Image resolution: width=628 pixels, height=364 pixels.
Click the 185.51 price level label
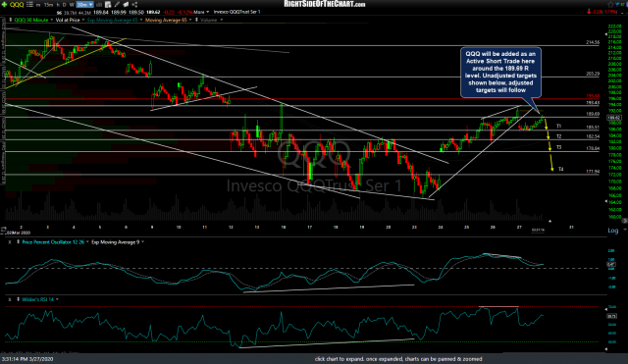[x=593, y=128]
